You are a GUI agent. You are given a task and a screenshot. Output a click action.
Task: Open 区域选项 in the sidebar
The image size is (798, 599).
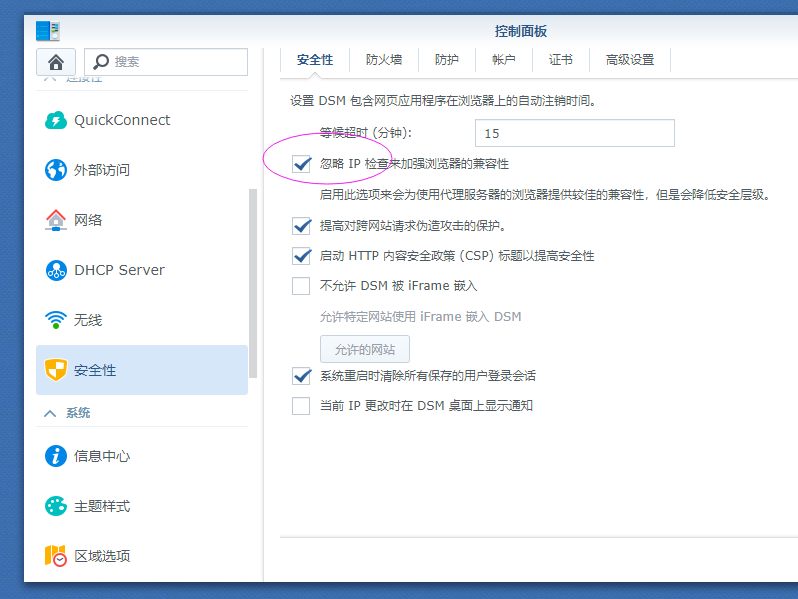click(x=142, y=556)
